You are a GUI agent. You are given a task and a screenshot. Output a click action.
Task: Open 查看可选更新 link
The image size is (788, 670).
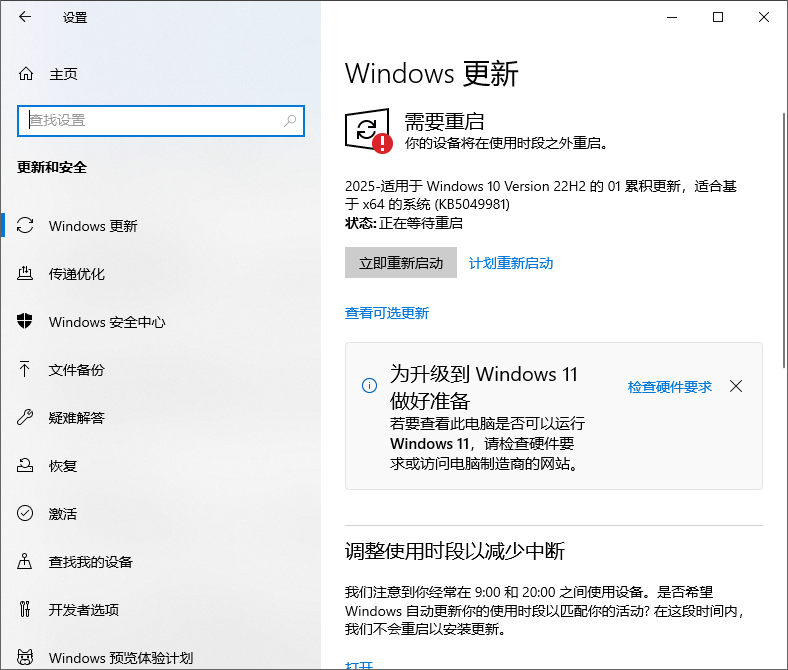[386, 313]
